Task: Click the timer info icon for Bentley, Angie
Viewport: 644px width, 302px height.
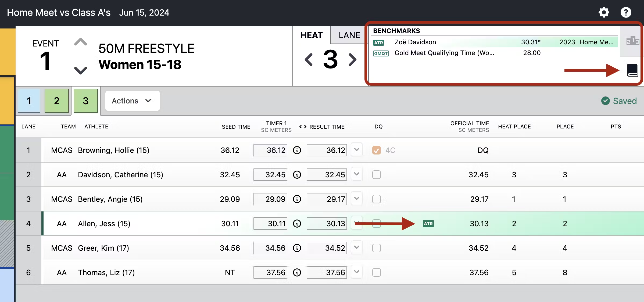Action: click(297, 199)
